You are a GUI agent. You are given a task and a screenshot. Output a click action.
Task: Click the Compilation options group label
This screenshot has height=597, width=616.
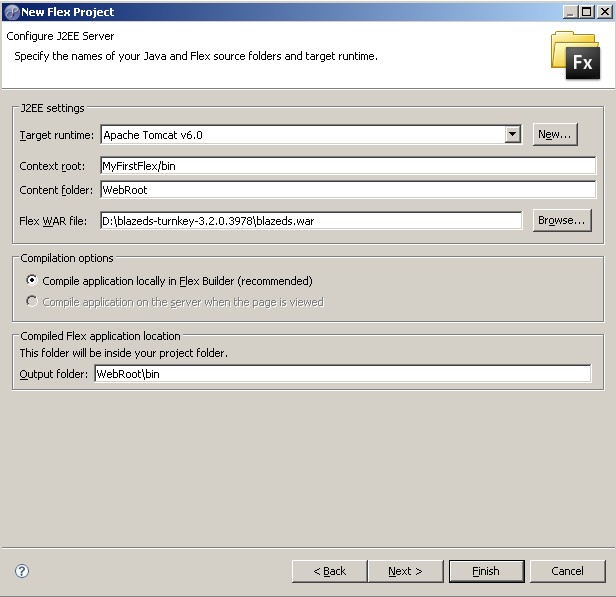tap(67, 258)
